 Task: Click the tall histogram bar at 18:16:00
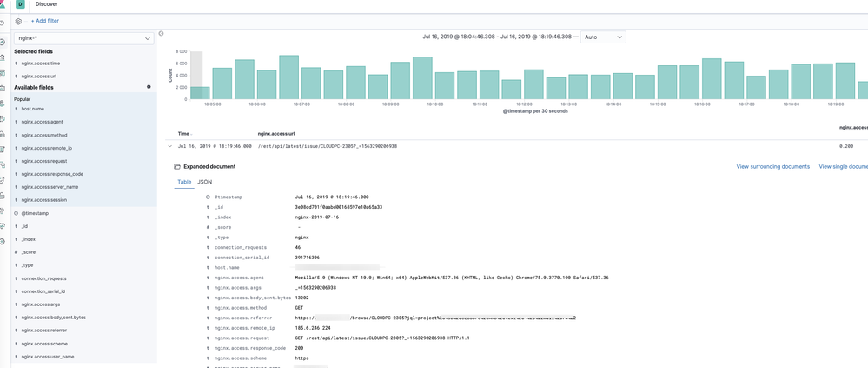[x=712, y=78]
